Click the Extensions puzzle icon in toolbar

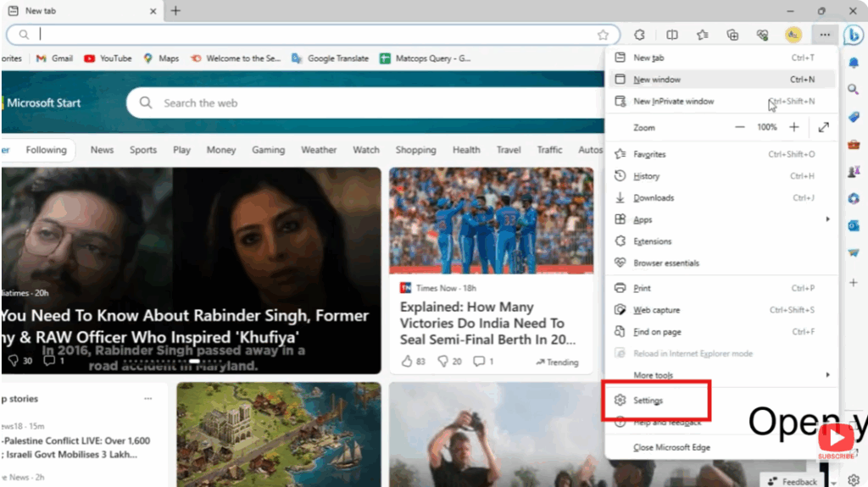click(640, 35)
